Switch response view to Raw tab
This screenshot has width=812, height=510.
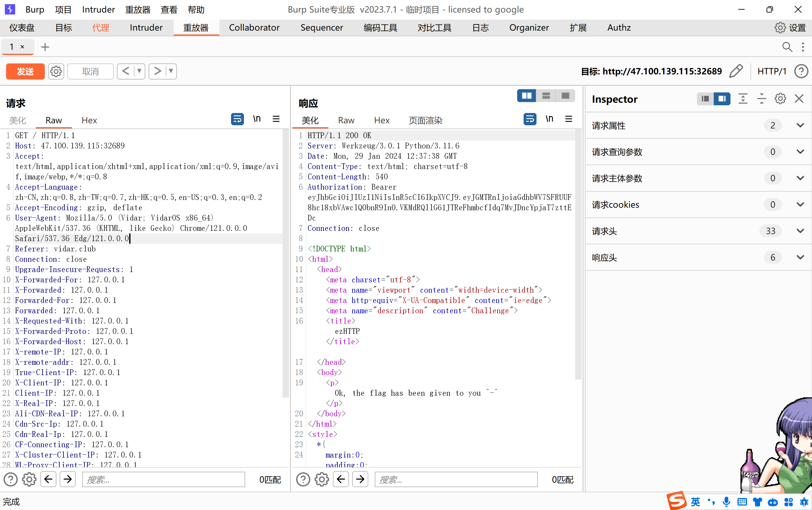tap(346, 120)
